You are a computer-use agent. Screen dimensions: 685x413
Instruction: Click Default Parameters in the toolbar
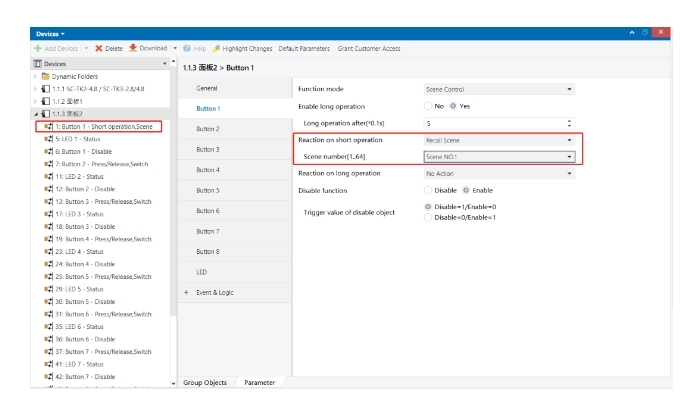(304, 48)
